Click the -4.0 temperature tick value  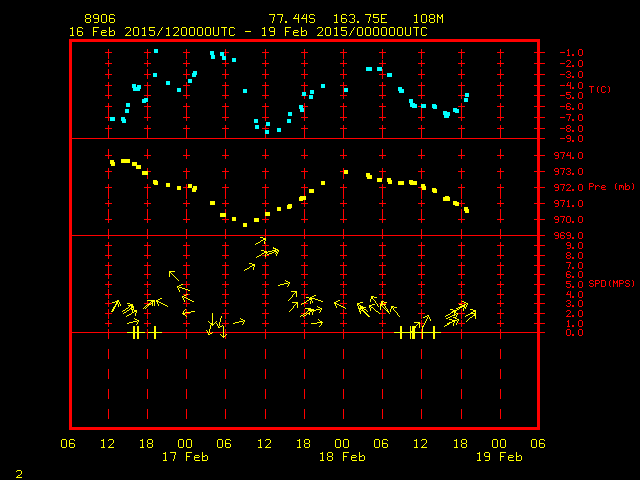click(571, 85)
